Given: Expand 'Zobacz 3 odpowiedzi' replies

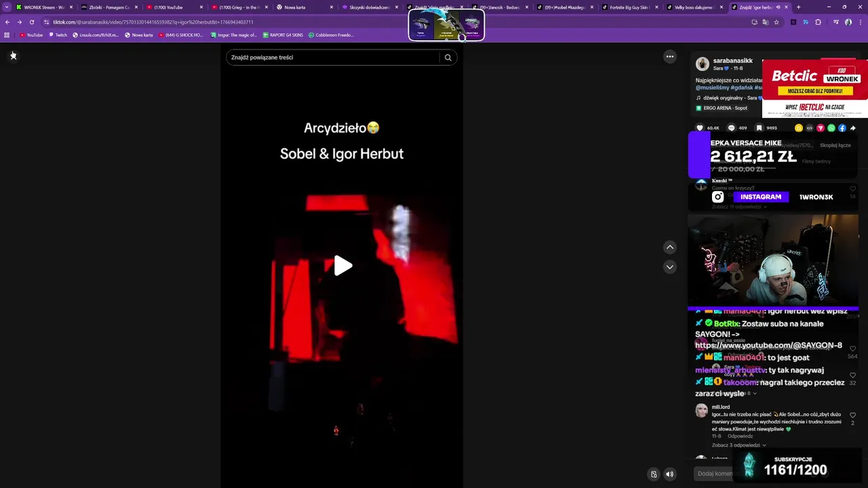Looking at the screenshot, I should point(738,445).
